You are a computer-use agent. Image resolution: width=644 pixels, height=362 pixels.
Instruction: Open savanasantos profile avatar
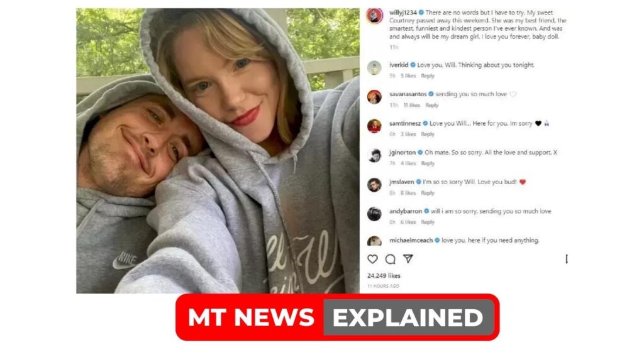coord(374,97)
